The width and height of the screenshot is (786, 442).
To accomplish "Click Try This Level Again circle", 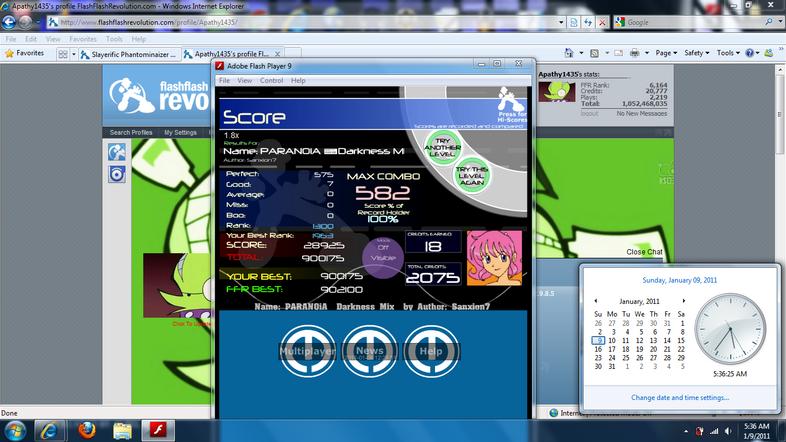I will click(x=471, y=176).
